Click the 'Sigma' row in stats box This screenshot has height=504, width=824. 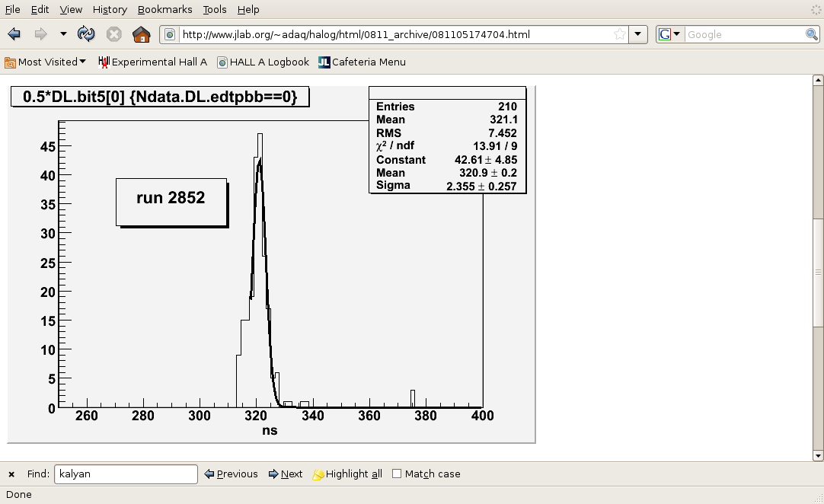447,186
